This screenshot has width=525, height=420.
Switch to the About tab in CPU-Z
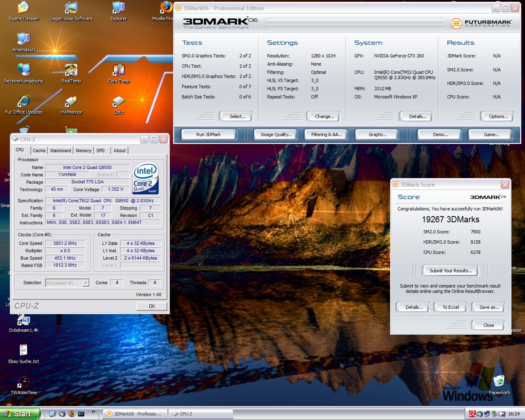[x=120, y=151]
